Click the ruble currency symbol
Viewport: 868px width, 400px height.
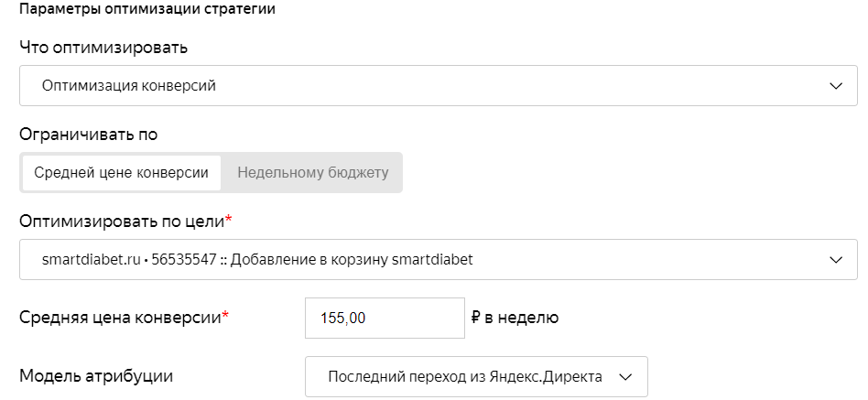[476, 318]
